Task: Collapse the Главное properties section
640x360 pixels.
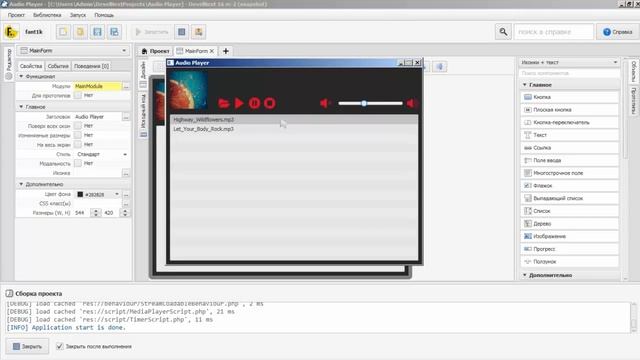Action: [21, 107]
